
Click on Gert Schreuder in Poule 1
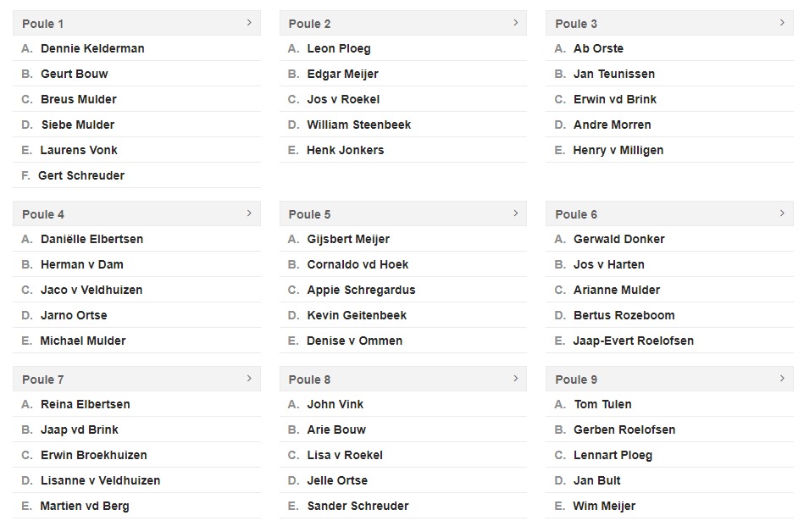[136, 175]
